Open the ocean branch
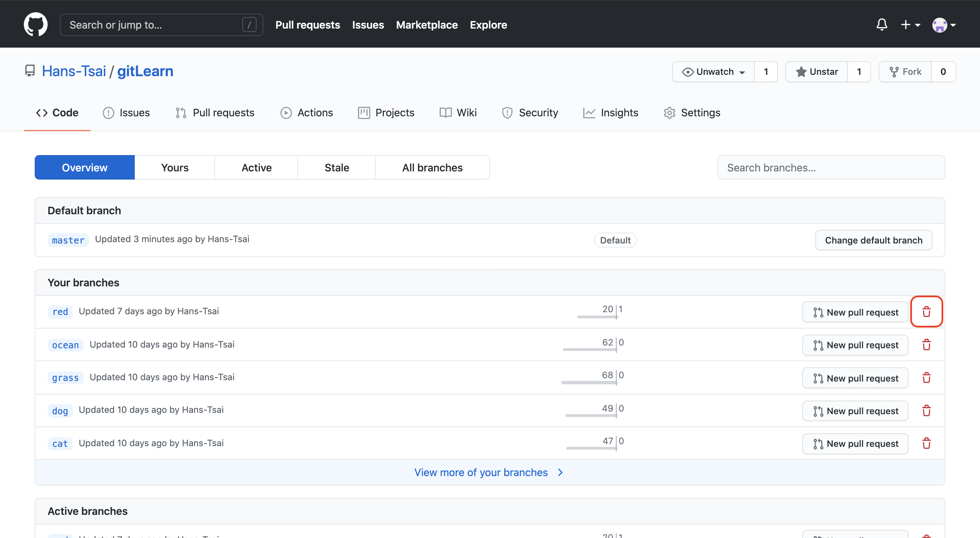The width and height of the screenshot is (980, 538). point(65,345)
